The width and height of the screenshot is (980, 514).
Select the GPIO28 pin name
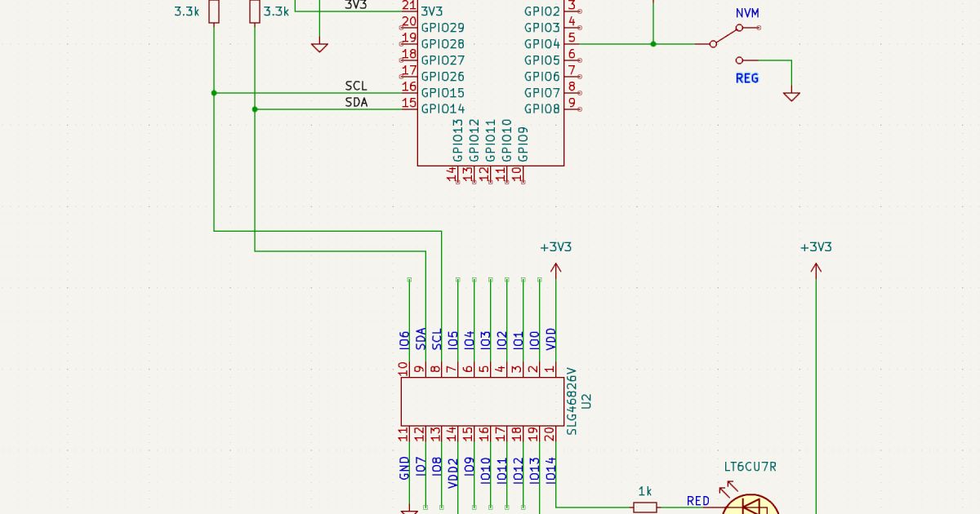click(x=443, y=44)
